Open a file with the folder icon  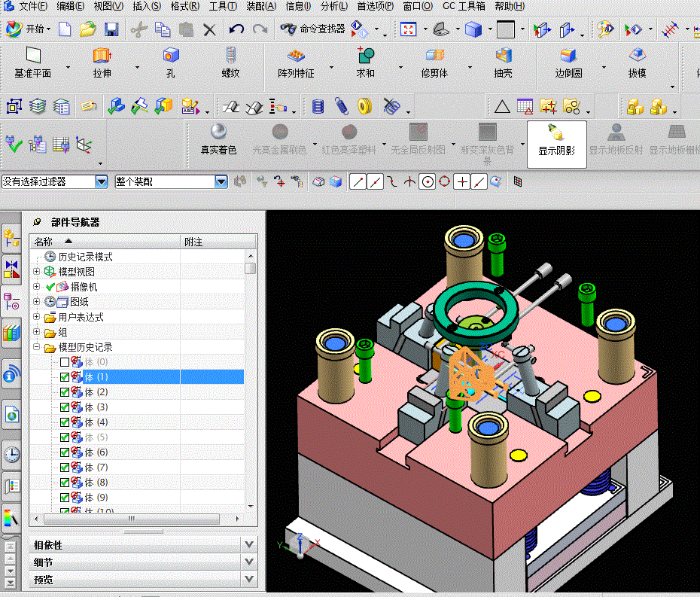[87, 29]
